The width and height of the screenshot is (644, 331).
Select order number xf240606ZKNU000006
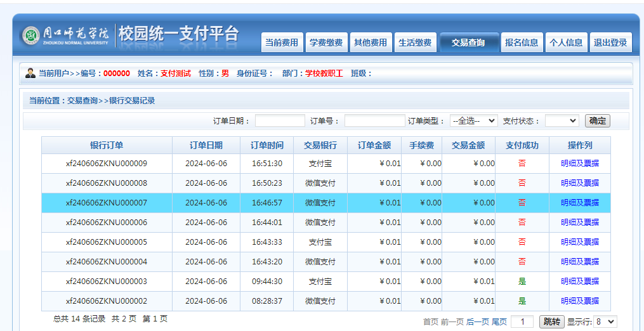pos(107,223)
